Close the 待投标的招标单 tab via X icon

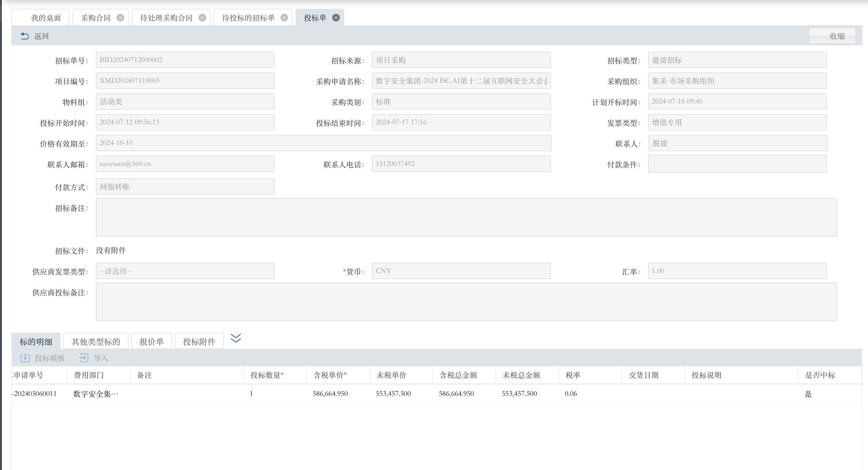click(284, 18)
